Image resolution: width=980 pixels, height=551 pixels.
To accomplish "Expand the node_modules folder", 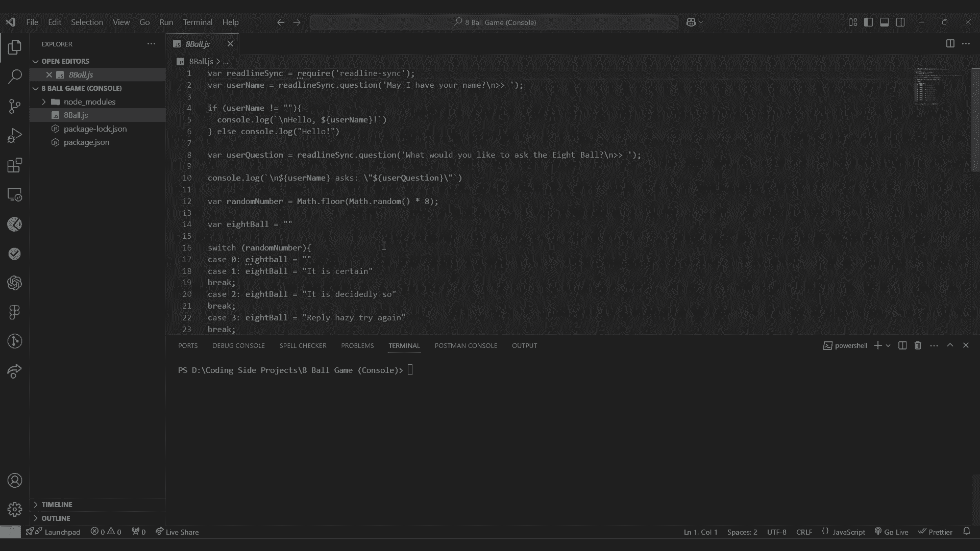I will point(44,102).
